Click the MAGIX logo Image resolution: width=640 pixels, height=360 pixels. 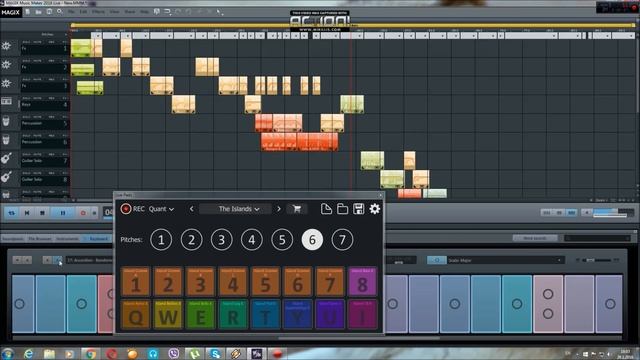tap(10, 12)
